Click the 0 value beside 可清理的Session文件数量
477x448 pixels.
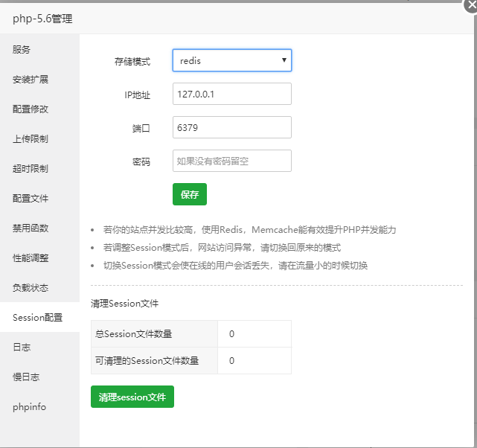coord(231,360)
